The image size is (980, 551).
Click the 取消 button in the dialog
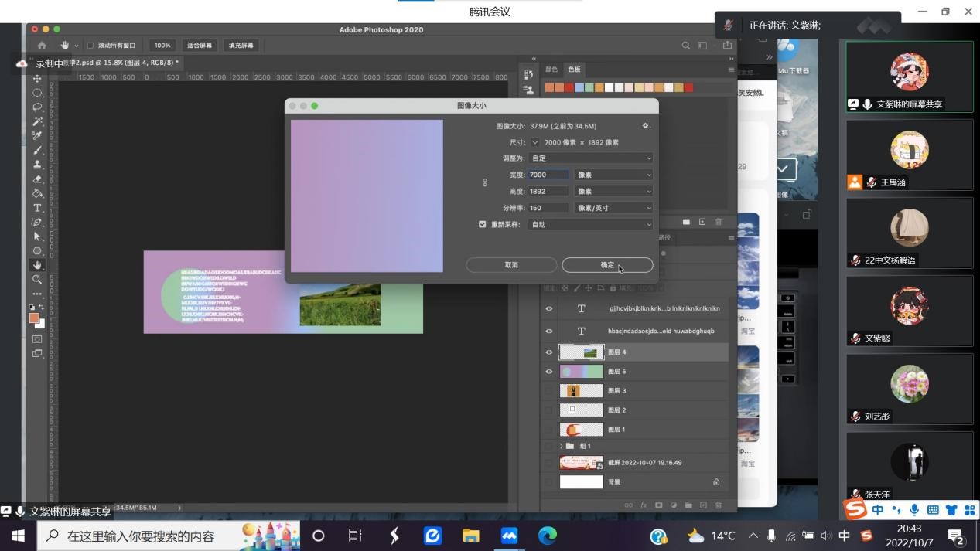coord(511,265)
